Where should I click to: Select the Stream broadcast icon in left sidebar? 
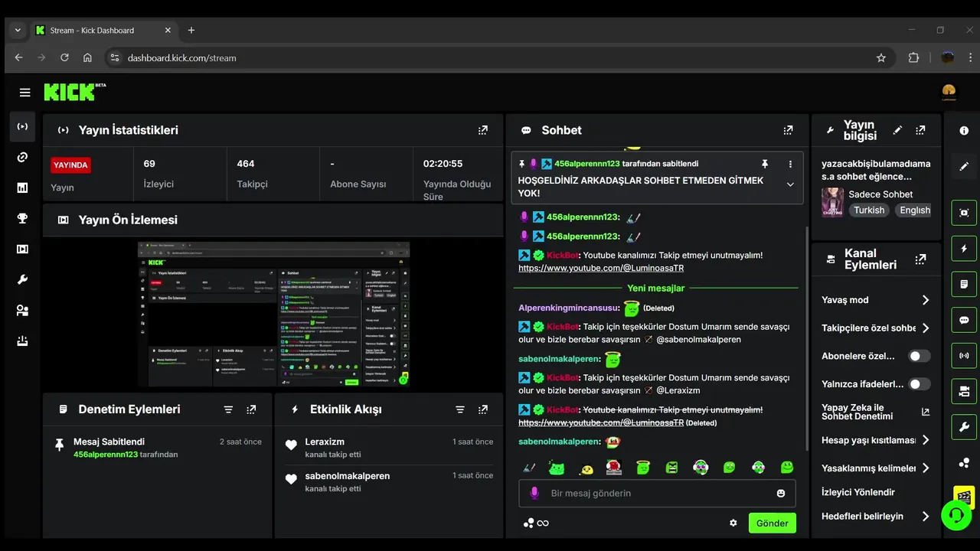coord(22,126)
